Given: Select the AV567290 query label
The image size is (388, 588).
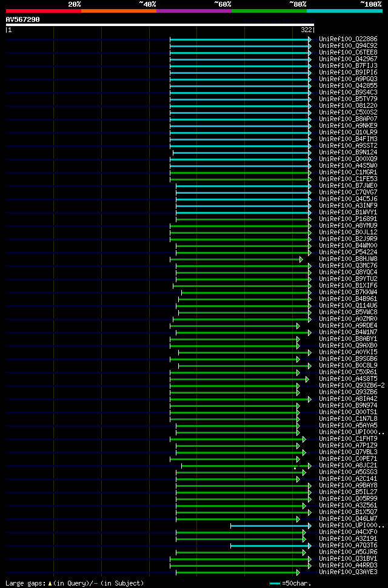Looking at the screenshot, I should coord(23,19).
